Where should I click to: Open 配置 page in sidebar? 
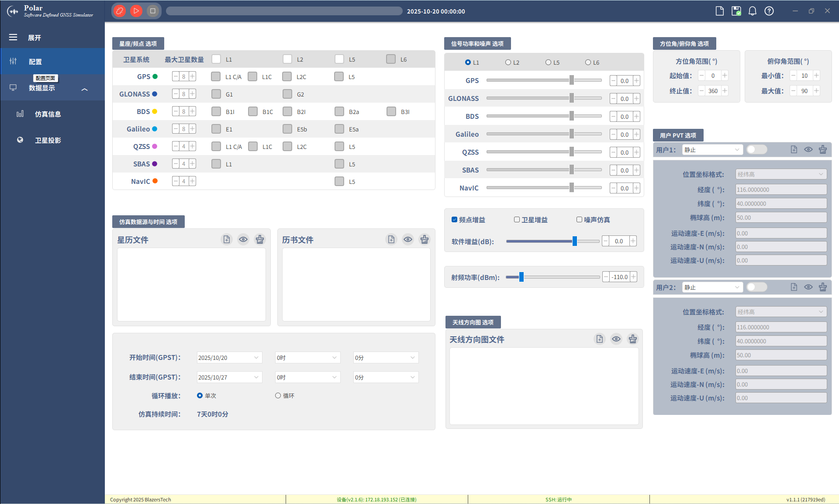(x=52, y=62)
